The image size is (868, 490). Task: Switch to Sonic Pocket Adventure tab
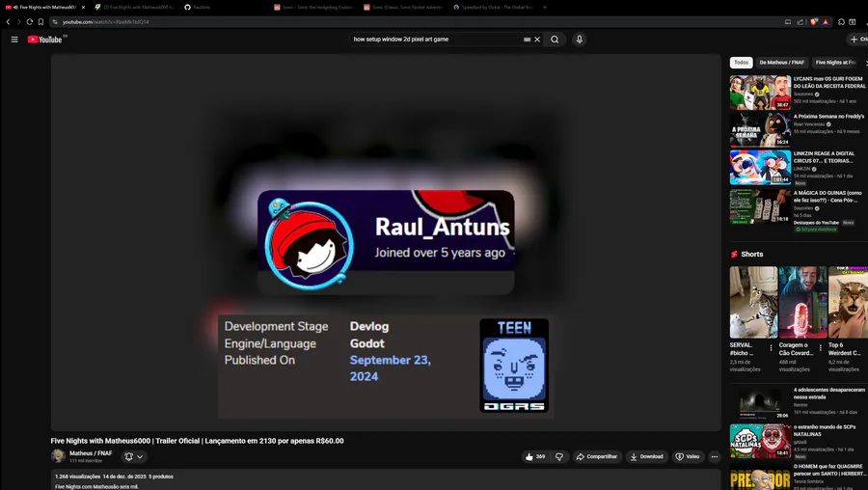click(403, 7)
